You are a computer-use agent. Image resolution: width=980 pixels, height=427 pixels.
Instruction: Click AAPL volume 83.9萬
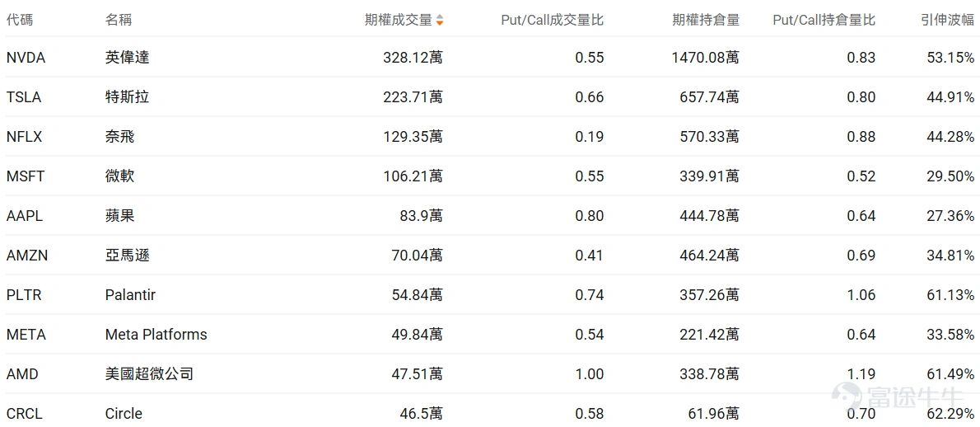[422, 216]
